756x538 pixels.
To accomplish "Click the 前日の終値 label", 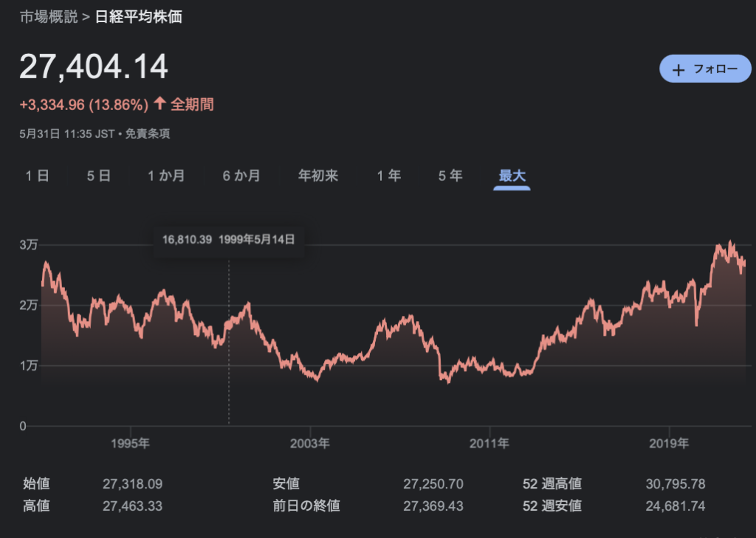I will click(306, 506).
